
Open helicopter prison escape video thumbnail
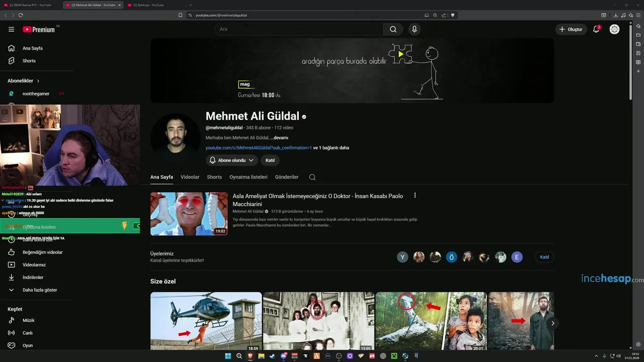click(x=206, y=322)
